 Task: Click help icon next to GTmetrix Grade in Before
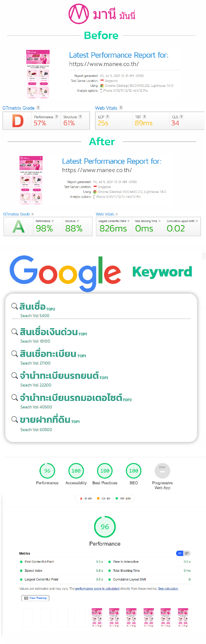tap(38, 108)
